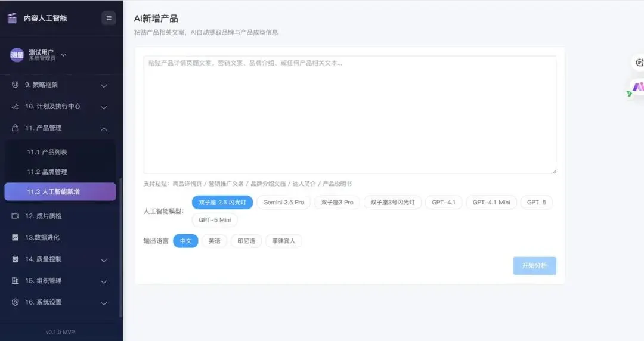Viewport: 644px width, 341px height.
Task: Click the video camera icon beside 成片质检
Action: point(16,216)
